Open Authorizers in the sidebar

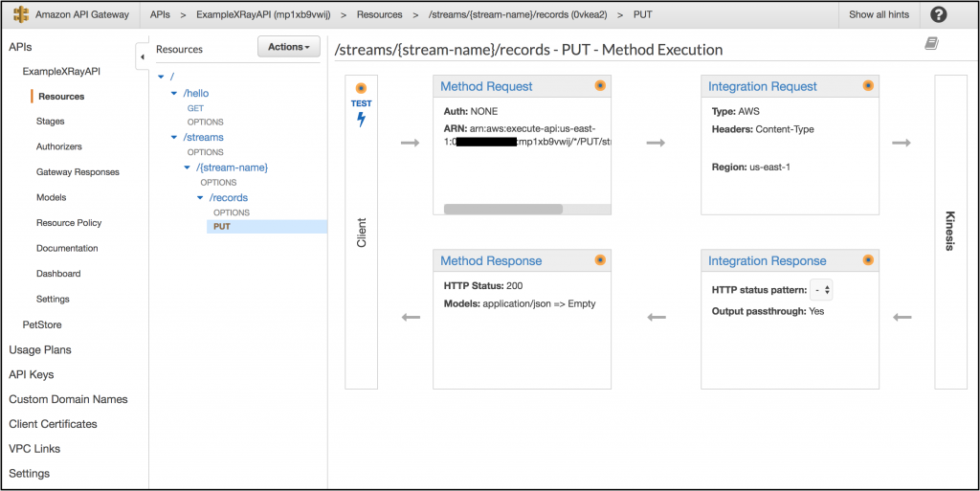[x=58, y=146]
